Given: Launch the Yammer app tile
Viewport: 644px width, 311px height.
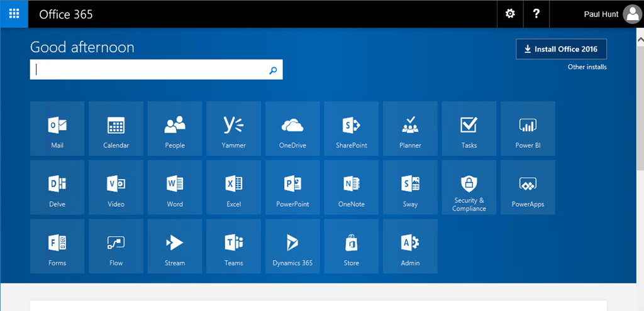Looking at the screenshot, I should (x=234, y=128).
